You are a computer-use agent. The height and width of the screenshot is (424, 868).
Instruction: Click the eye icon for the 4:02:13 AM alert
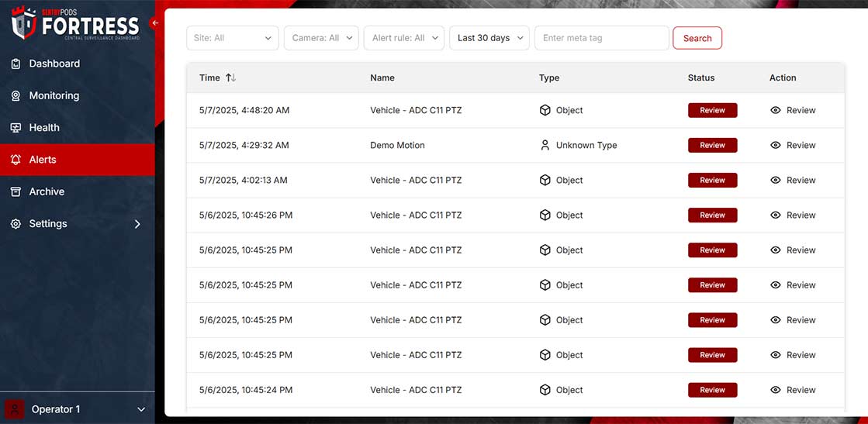[776, 180]
